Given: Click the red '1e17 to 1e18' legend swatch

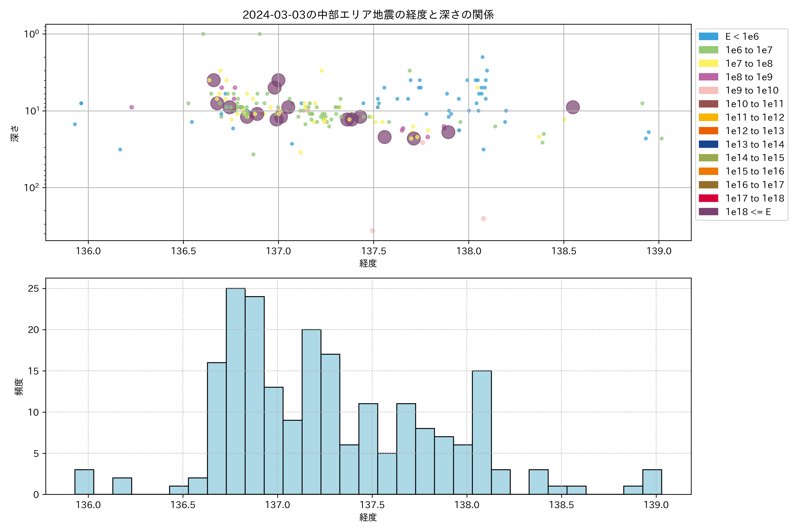Looking at the screenshot, I should pyautogui.click(x=708, y=198).
